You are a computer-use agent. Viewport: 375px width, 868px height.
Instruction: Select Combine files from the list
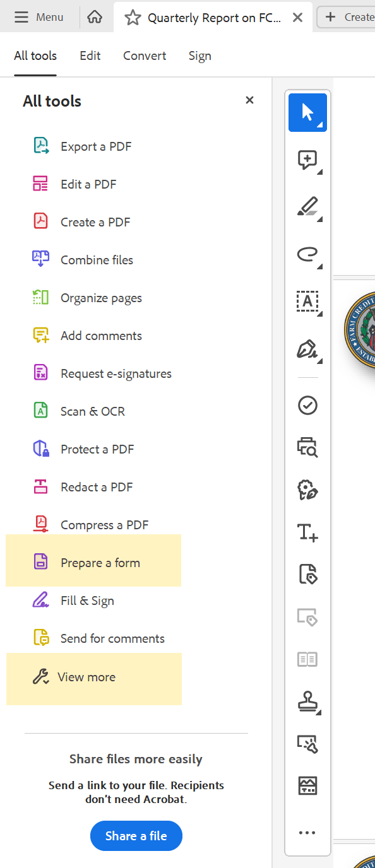(x=96, y=259)
